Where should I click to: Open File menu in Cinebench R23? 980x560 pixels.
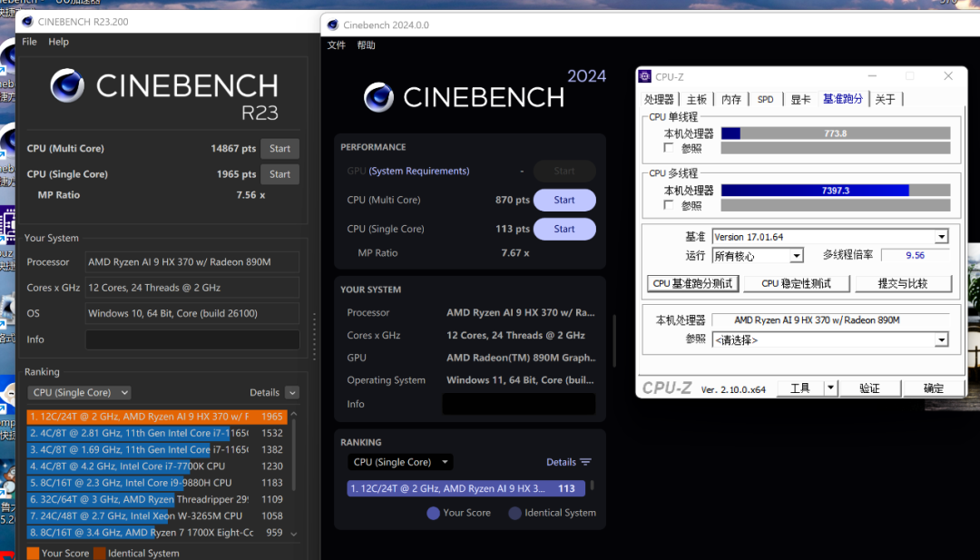[29, 41]
